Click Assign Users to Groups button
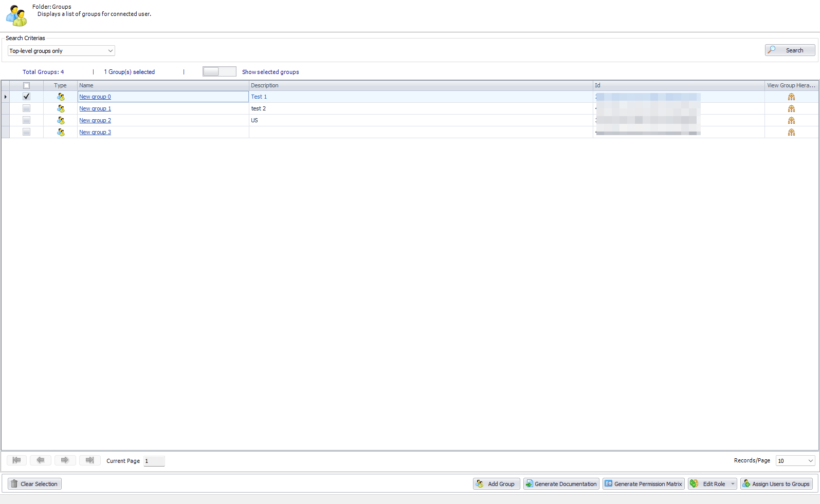Screen dimensions: 820x504 (776, 484)
